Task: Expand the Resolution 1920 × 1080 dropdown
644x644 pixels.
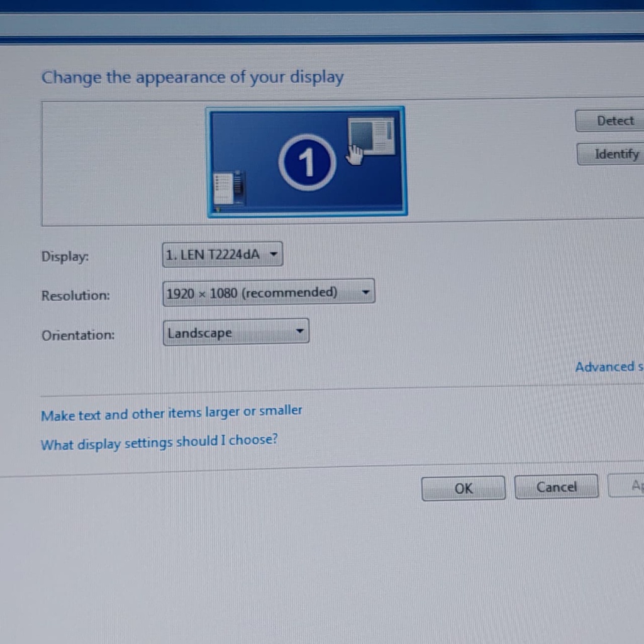Action: coord(269,293)
